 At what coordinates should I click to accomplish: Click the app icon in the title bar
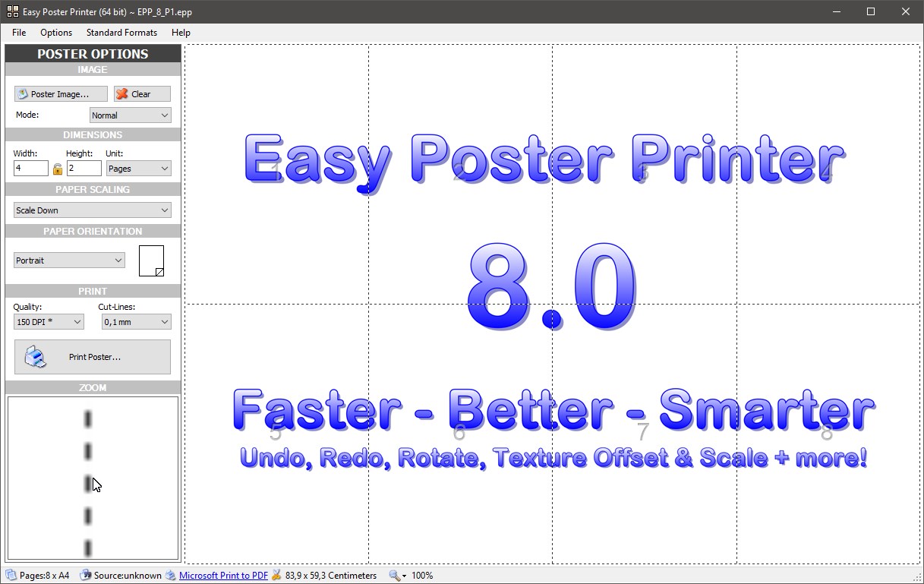(11, 11)
